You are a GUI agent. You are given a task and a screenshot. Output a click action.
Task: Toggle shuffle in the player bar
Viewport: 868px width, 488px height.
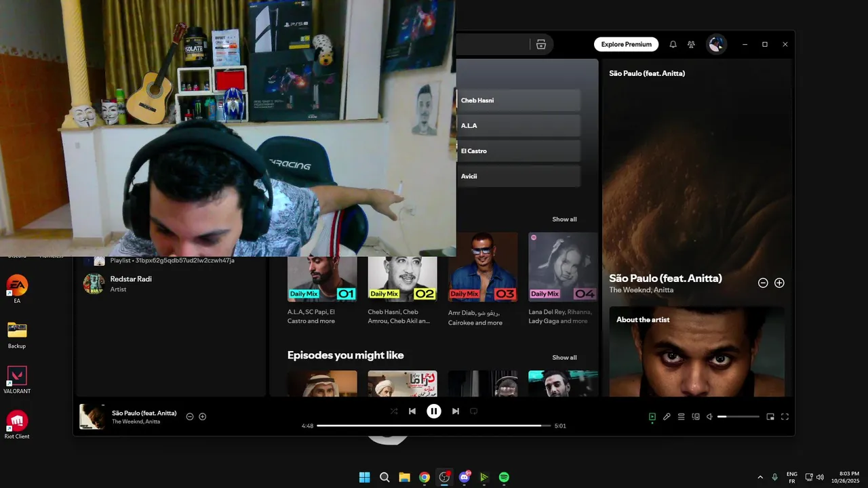pyautogui.click(x=394, y=411)
